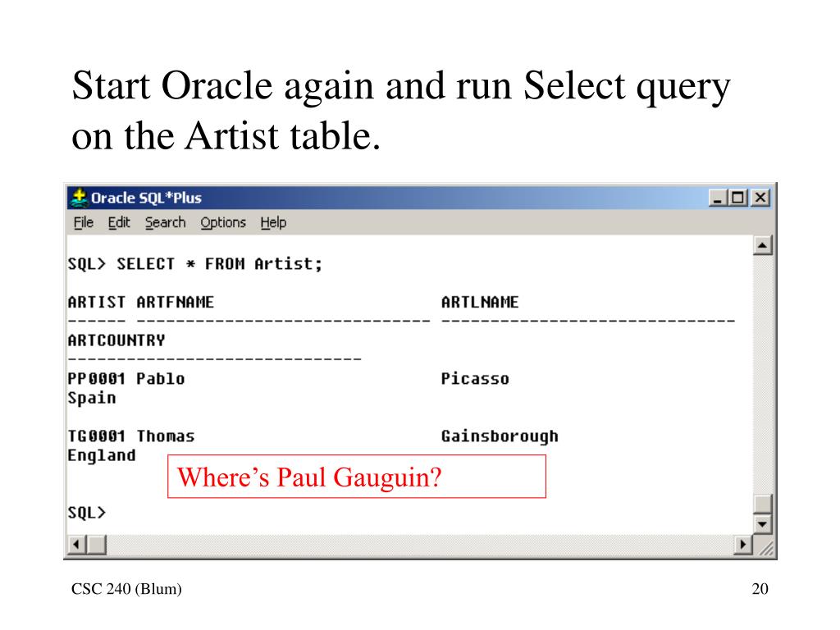Open the Options menu
Image resolution: width=840 pixels, height=630 pixels.
point(223,222)
